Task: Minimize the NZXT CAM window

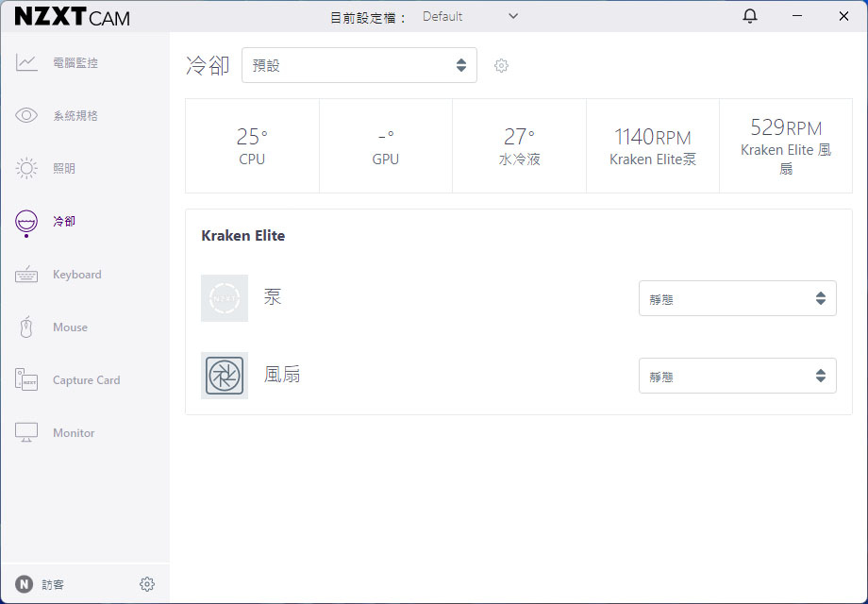Action: (x=797, y=16)
